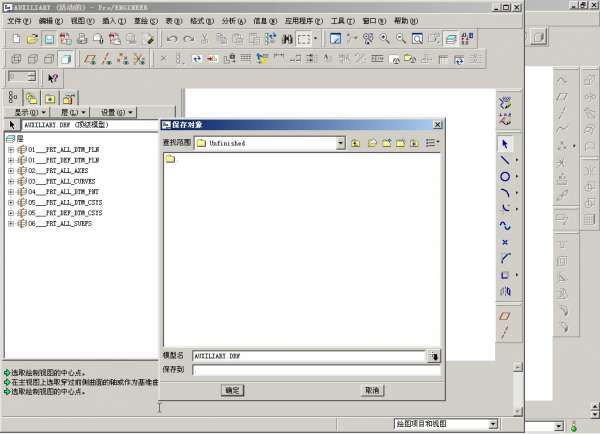Click the Refit view icon
The height and width of the screenshot is (434, 600).
(417, 39)
